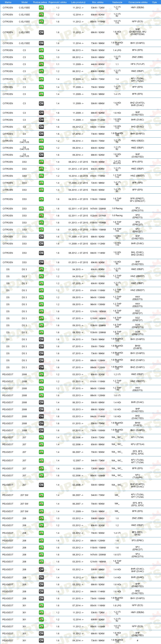Click fuel icon in 207 SW 11.2009 row
The width and height of the screenshot is (161, 644).
[41, 512]
